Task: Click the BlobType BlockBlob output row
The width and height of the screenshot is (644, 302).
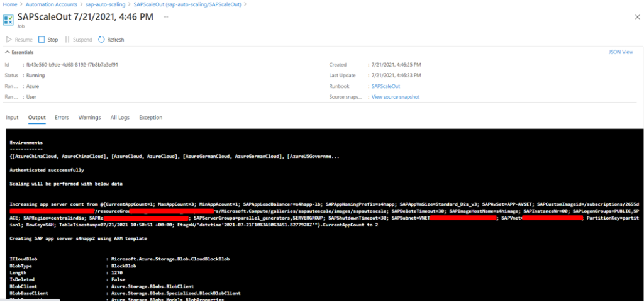Action: [x=73, y=266]
